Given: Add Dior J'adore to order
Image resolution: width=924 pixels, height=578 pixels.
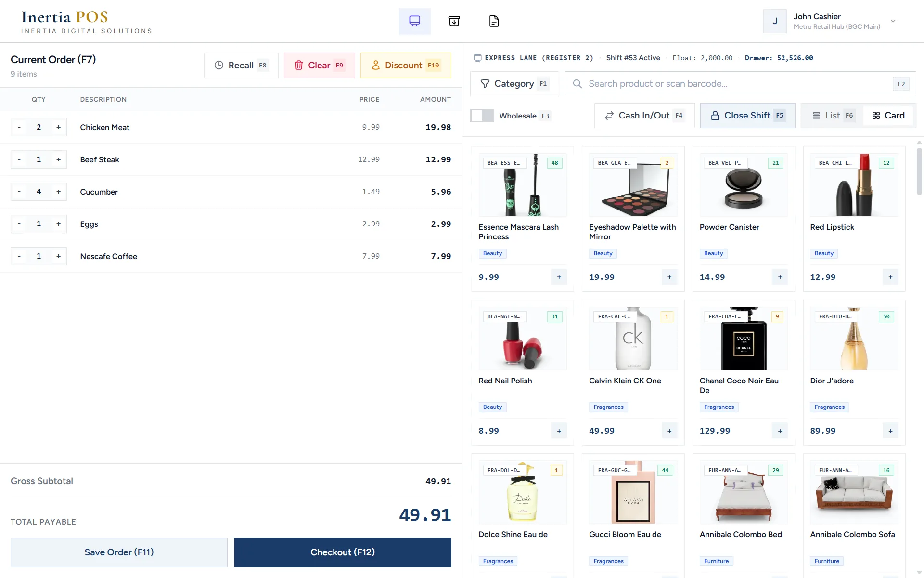Looking at the screenshot, I should pyautogui.click(x=890, y=431).
